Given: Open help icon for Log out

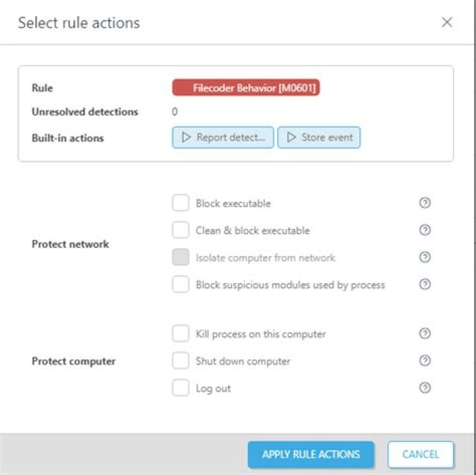Looking at the screenshot, I should point(425,388).
